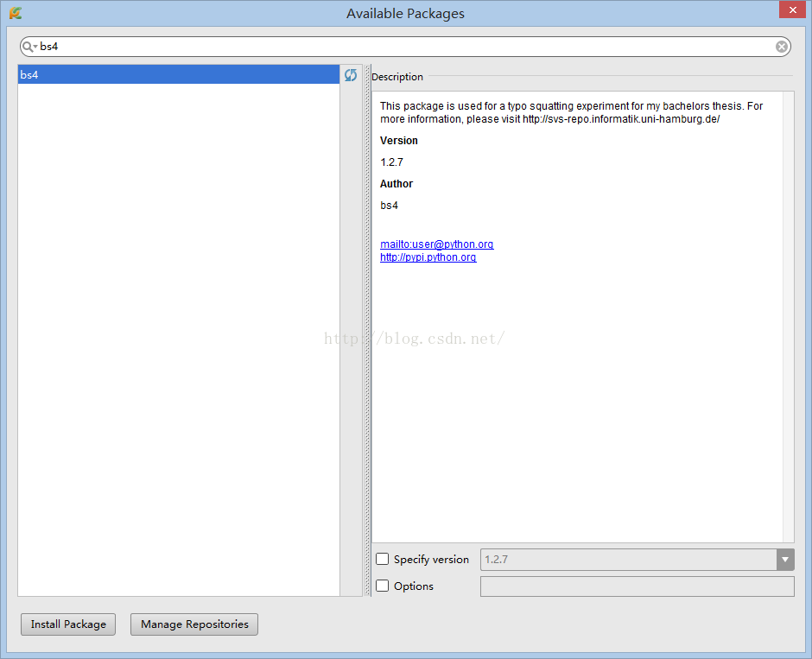Screen dimensions: 812x659
Task: Clear the search field with the X icon
Action: [782, 47]
